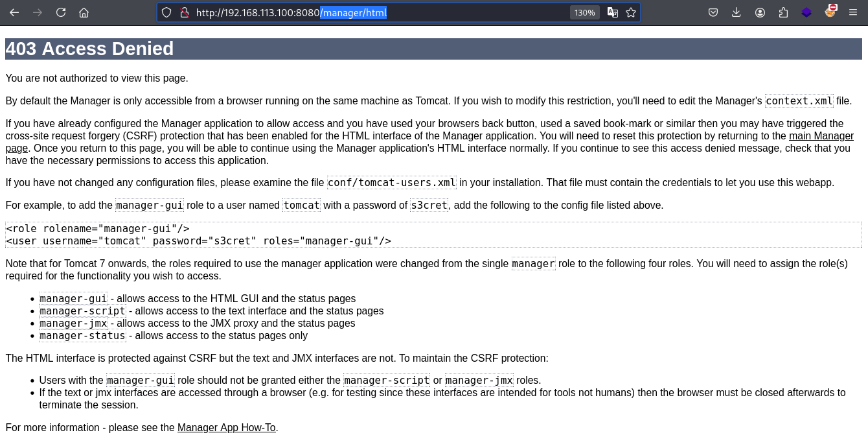Image resolution: width=868 pixels, height=435 pixels.
Task: Click the shield tracking protection icon
Action: 166,12
